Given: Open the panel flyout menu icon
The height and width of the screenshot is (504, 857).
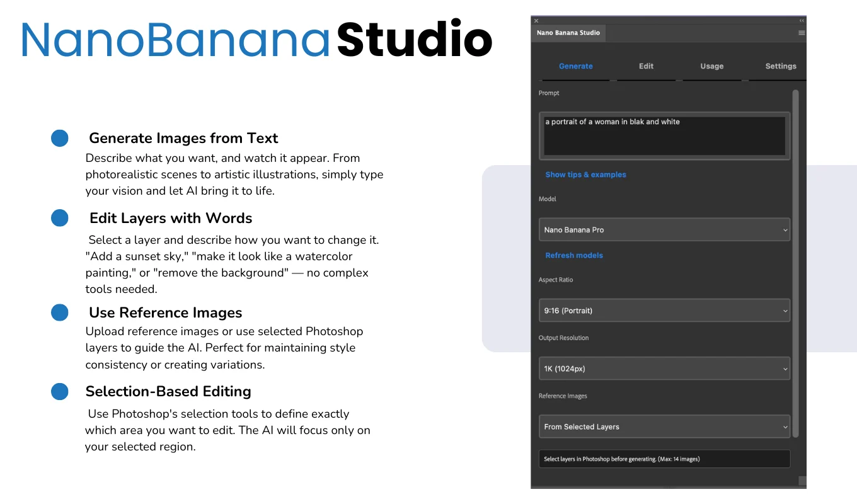Looking at the screenshot, I should coord(802,33).
